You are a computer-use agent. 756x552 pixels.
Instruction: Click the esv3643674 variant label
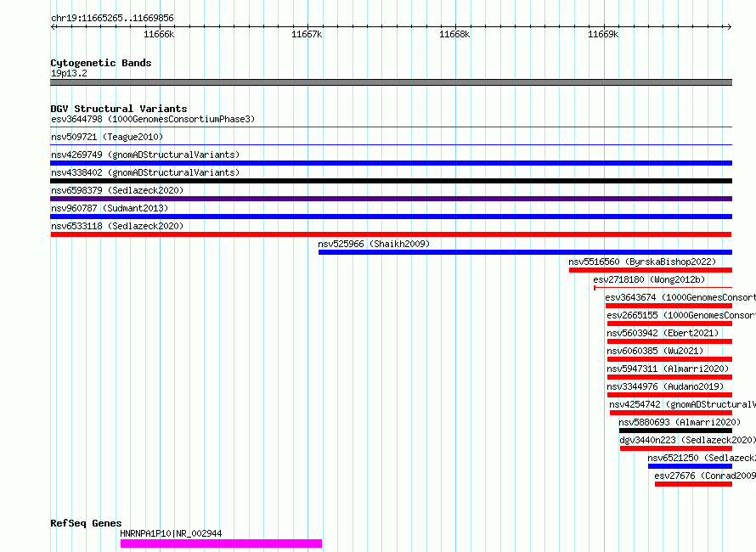pyautogui.click(x=680, y=297)
